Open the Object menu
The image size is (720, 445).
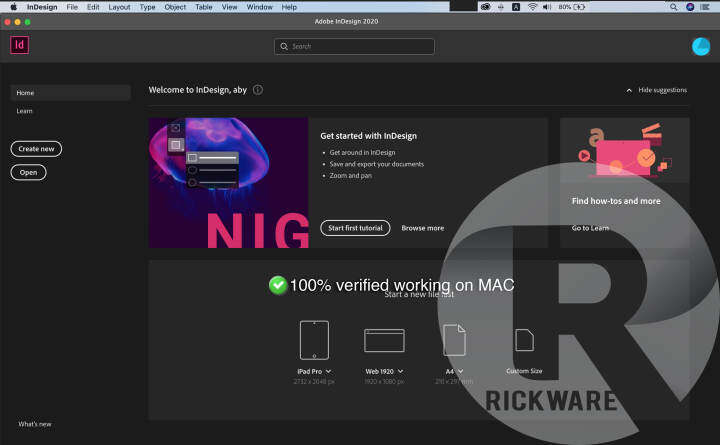click(175, 7)
